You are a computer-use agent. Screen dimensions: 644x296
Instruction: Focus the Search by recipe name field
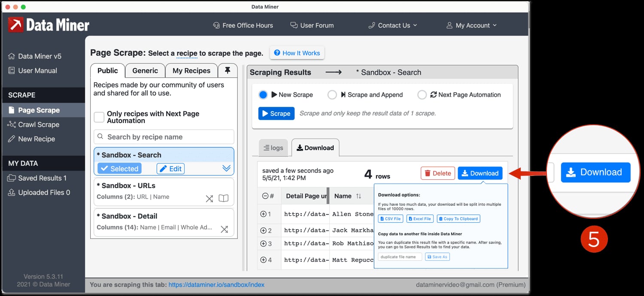(164, 137)
